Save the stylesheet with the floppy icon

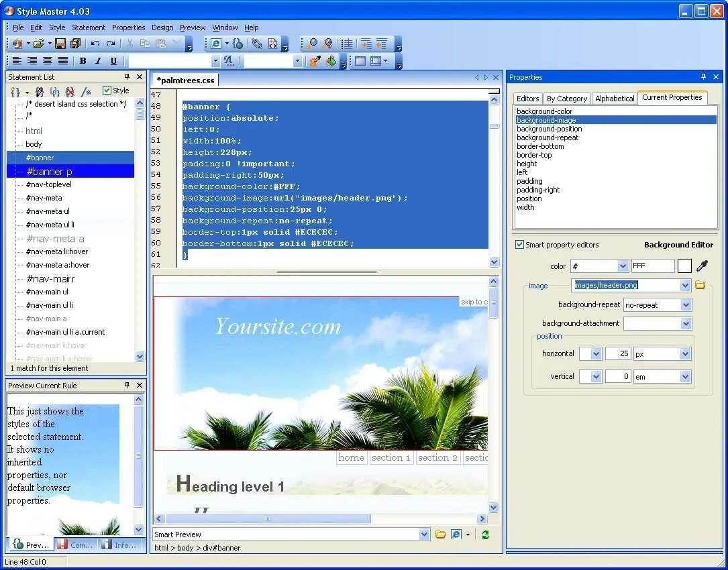pyautogui.click(x=60, y=44)
